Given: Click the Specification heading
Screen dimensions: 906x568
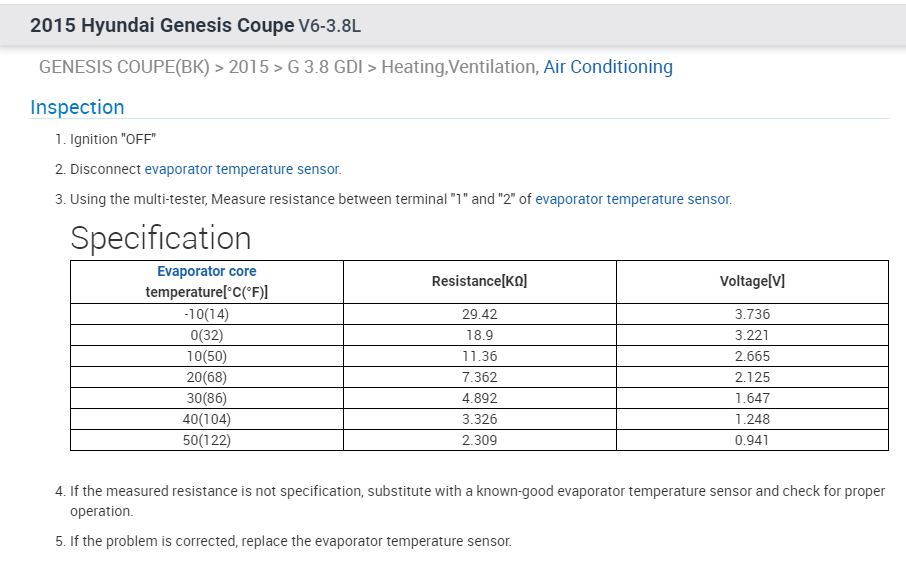Looking at the screenshot, I should coord(160,238).
